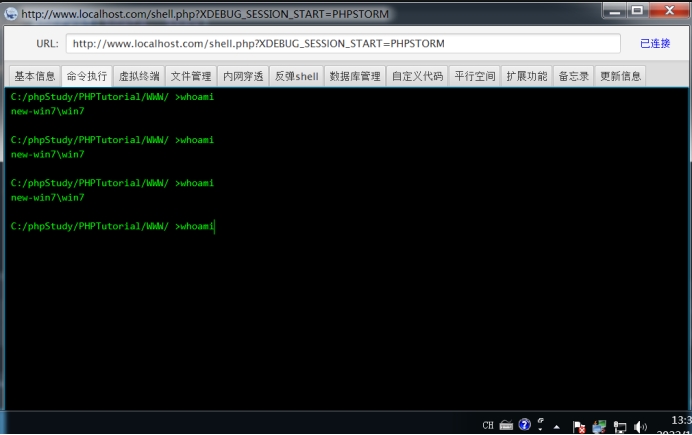This screenshot has width=692, height=435.
Task: Open the Action Center flag icon
Action: [578, 426]
